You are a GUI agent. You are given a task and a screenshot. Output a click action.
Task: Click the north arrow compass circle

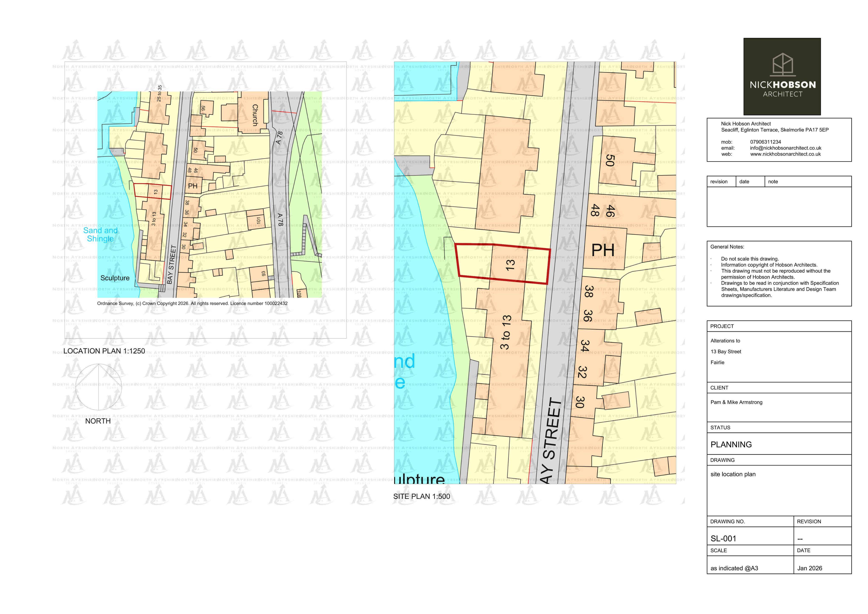pos(99,387)
